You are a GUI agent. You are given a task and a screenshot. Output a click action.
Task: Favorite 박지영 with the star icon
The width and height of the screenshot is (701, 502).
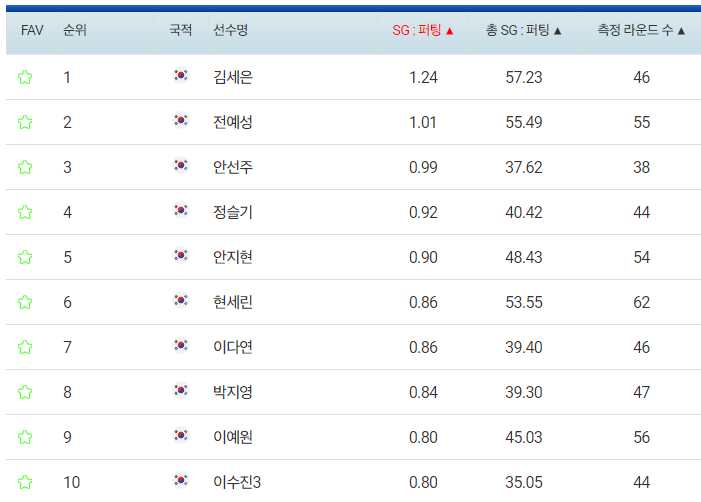(25, 392)
